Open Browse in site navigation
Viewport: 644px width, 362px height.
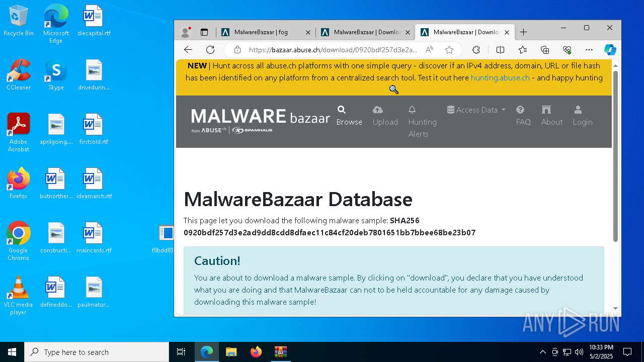[x=349, y=116]
